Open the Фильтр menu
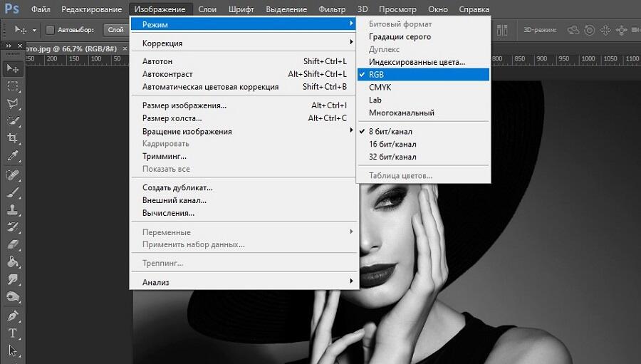This screenshot has height=364, width=641. coord(333,9)
